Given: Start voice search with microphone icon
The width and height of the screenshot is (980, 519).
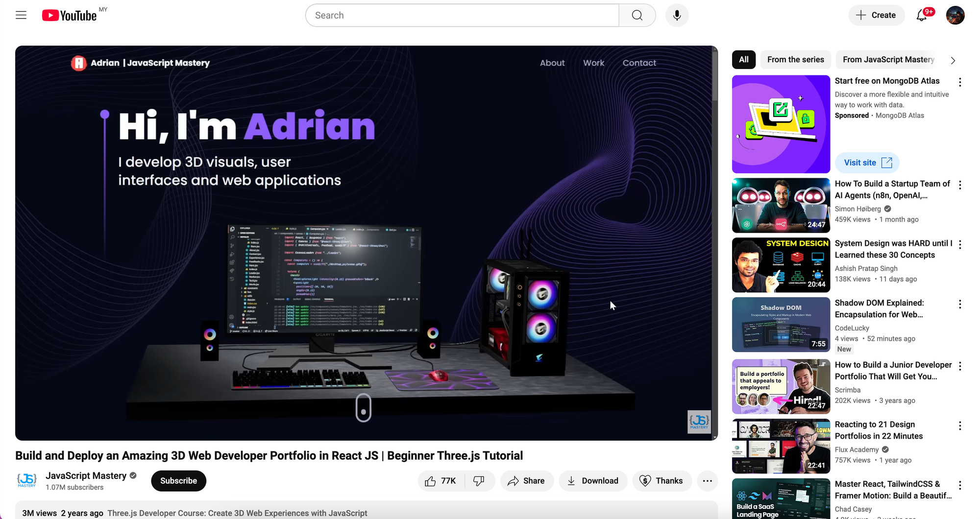Looking at the screenshot, I should (677, 15).
